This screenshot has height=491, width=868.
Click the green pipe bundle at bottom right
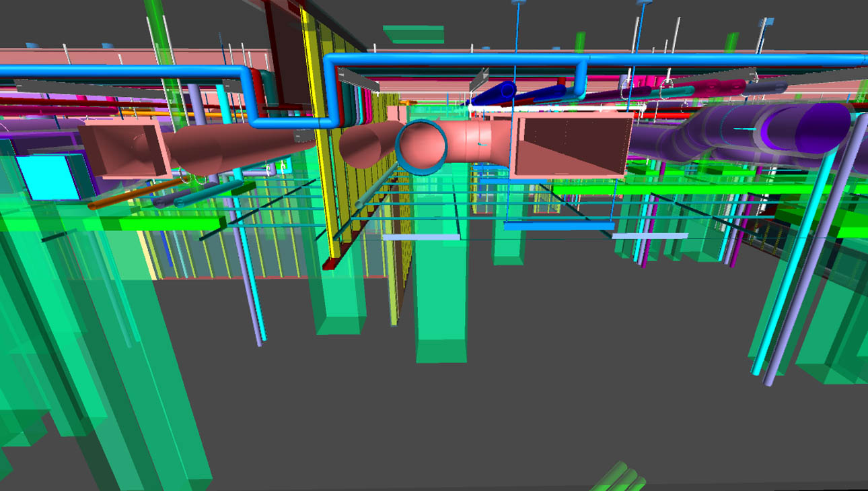click(619, 477)
